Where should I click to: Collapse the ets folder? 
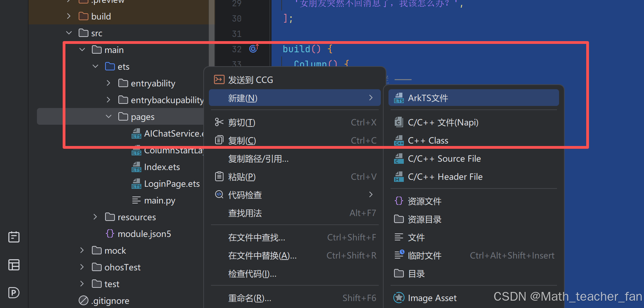click(x=95, y=66)
